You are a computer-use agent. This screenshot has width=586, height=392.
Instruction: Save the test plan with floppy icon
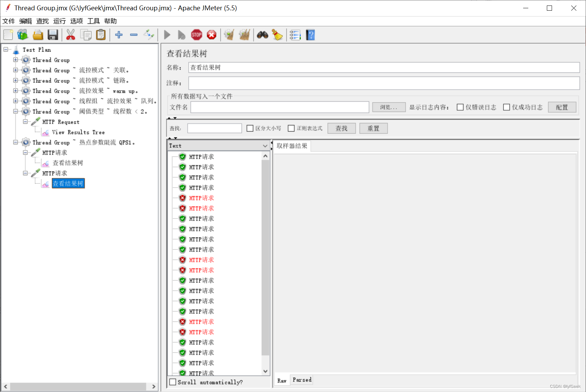[53, 35]
